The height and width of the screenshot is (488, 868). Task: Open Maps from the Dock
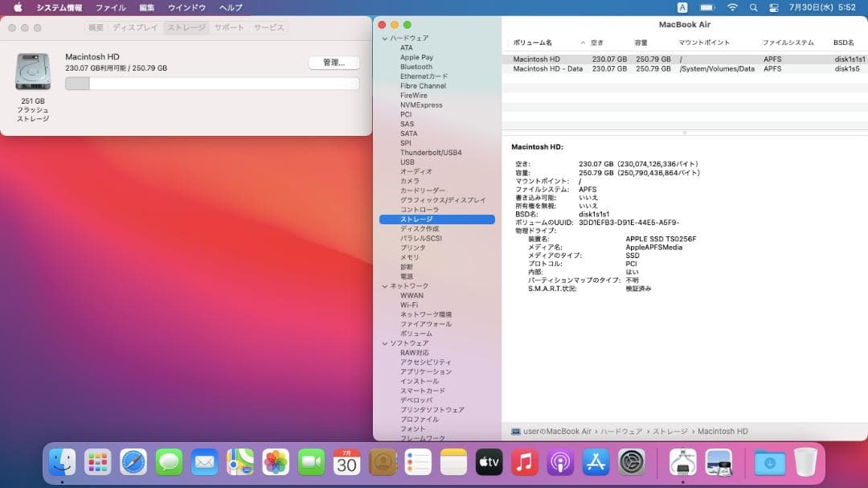click(240, 463)
